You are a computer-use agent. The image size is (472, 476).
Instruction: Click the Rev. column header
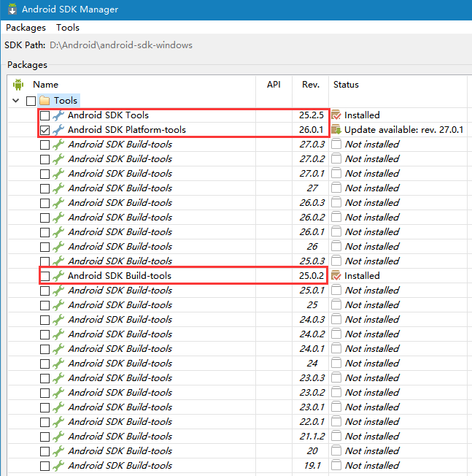[x=311, y=85]
